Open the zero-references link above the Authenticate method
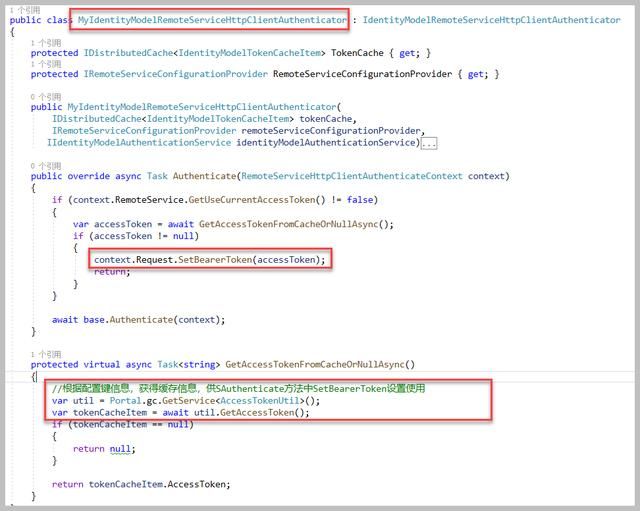 (45, 166)
